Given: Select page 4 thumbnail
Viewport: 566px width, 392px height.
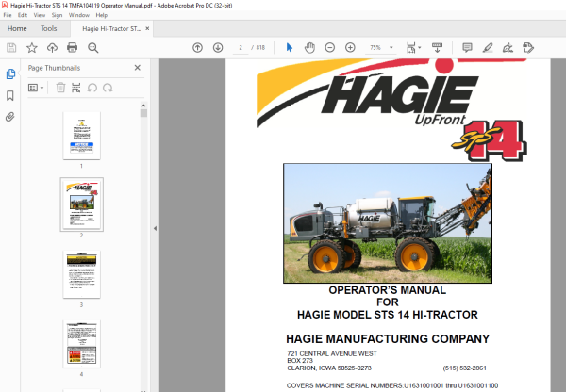Looking at the screenshot, I should tap(81, 344).
